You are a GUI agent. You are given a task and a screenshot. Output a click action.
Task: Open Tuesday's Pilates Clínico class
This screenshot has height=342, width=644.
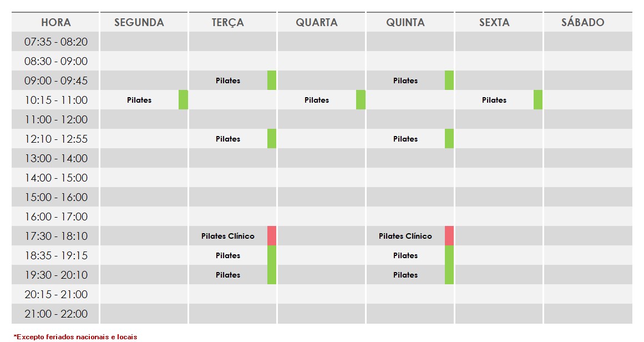click(228, 236)
